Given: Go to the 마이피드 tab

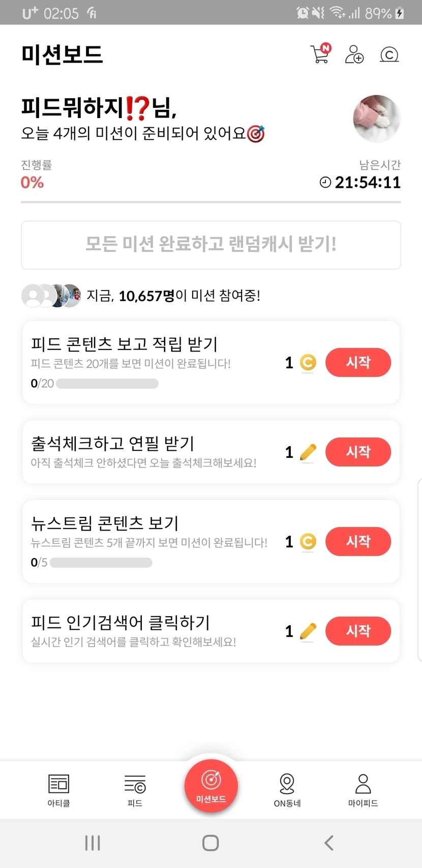Looking at the screenshot, I should pos(363,790).
